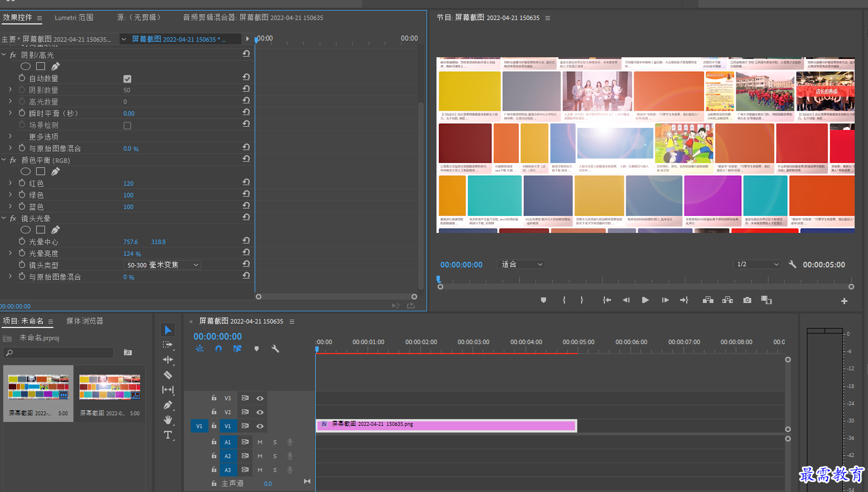Image resolution: width=868 pixels, height=492 pixels.
Task: Create rectangle mask for 颜色平衡 effect
Action: [x=41, y=171]
